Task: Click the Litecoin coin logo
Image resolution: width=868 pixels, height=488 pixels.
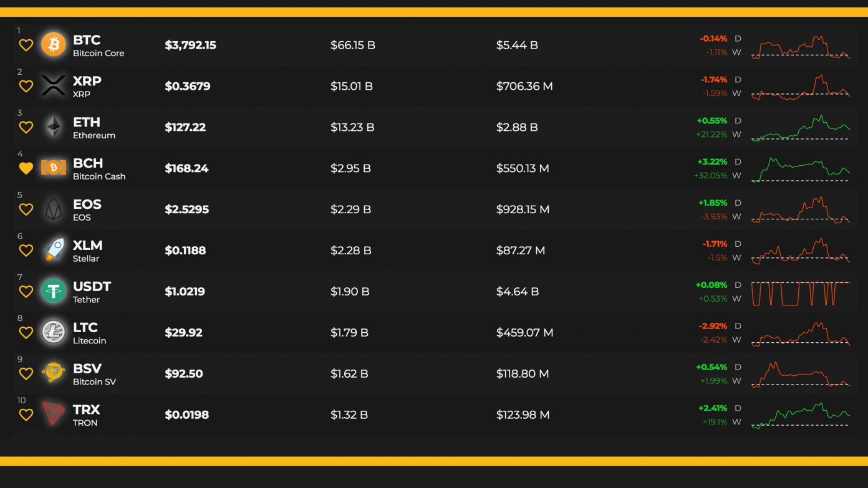Action: (x=54, y=332)
